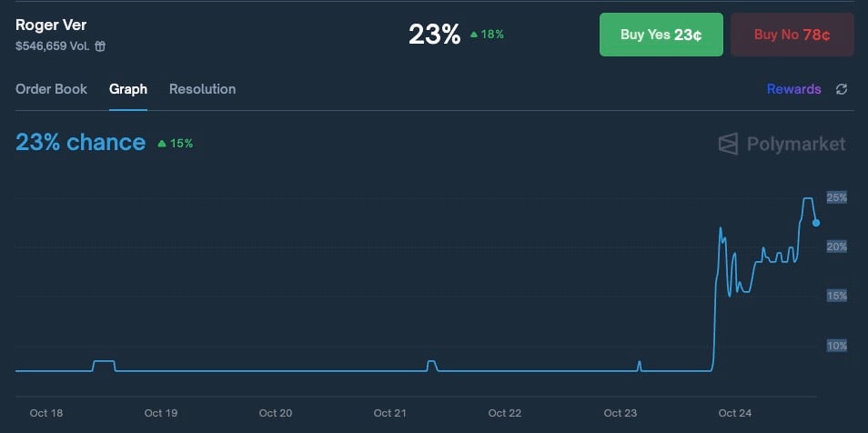Click the large 23% chance text
Screen dimensions: 868x433
[80, 142]
